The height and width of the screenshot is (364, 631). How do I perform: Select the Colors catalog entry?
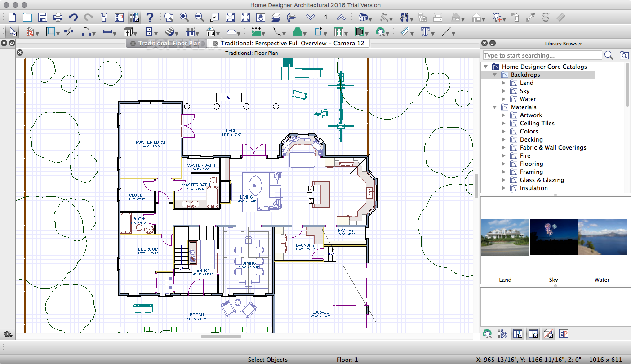point(529,131)
